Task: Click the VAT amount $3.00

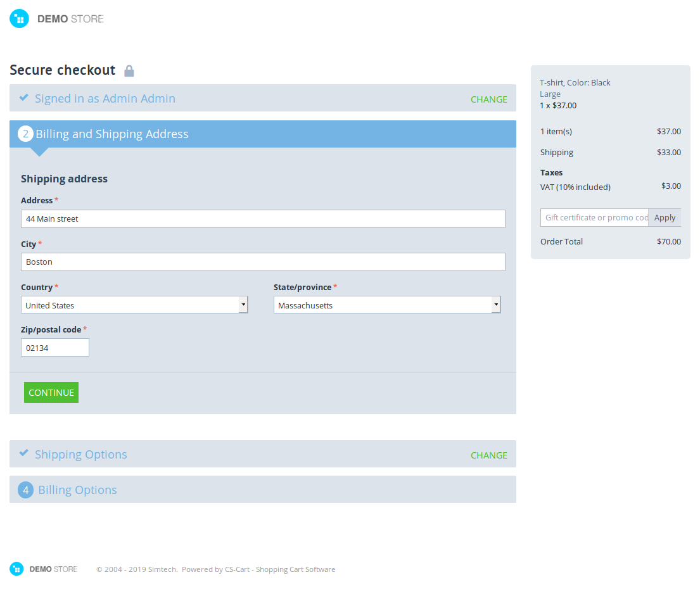Action: pos(671,186)
